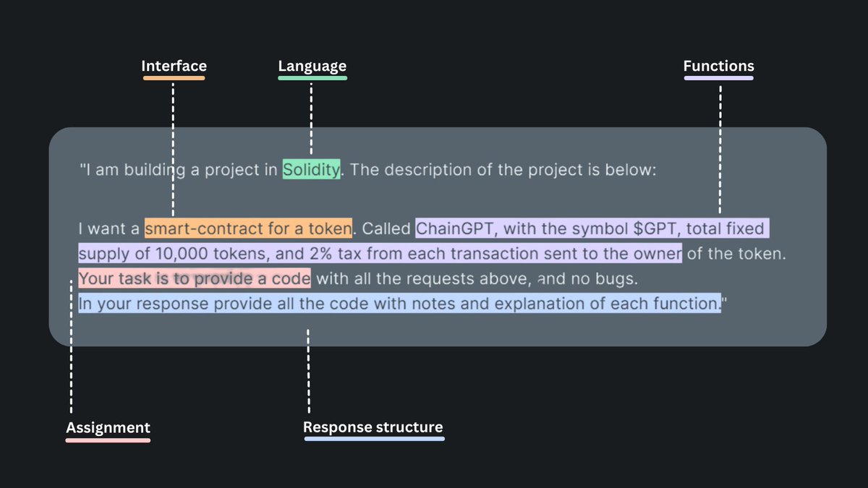Viewport: 868px width, 488px height.
Task: Click the Response structure label
Action: [x=373, y=427]
